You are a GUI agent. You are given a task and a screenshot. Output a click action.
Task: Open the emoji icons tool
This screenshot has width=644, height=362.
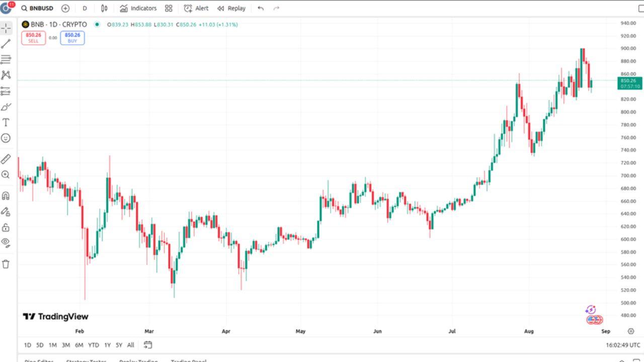[x=6, y=138]
